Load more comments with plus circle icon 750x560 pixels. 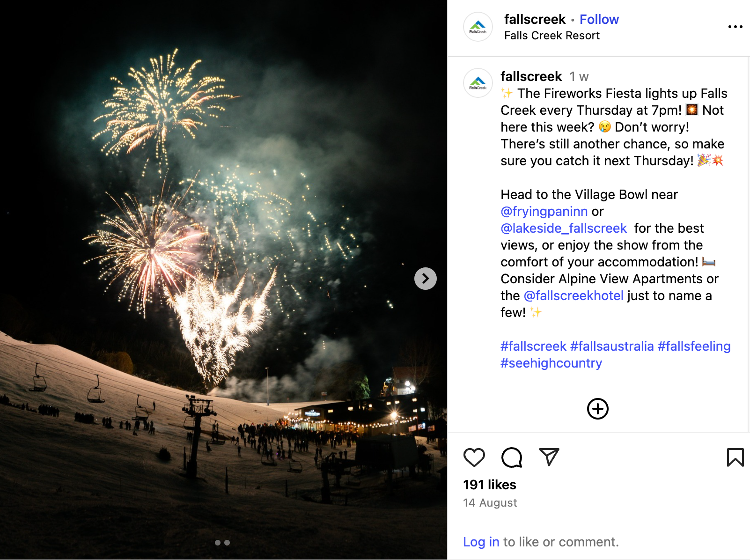click(x=597, y=409)
